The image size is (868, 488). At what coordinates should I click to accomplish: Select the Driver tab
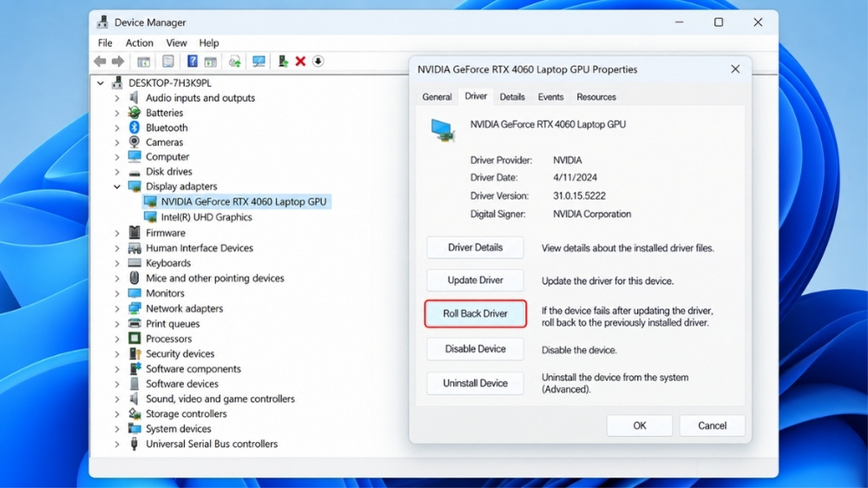coord(476,96)
